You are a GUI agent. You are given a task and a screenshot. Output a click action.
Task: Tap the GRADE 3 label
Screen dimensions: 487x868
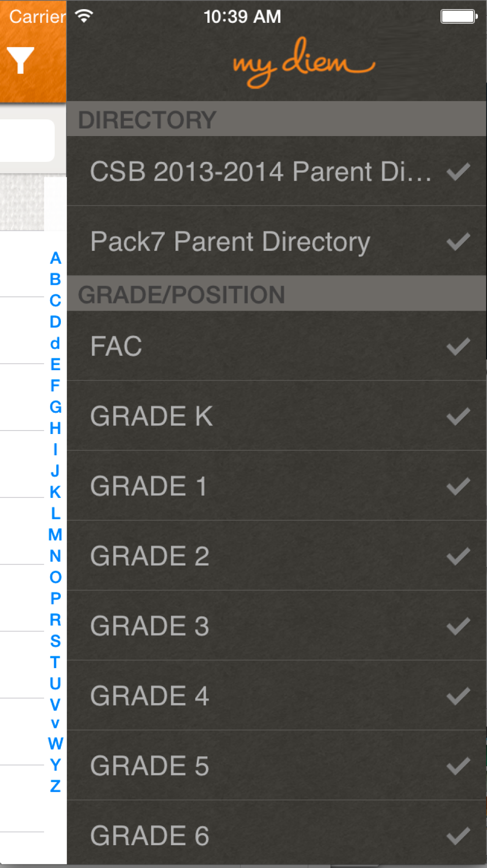[x=150, y=626]
